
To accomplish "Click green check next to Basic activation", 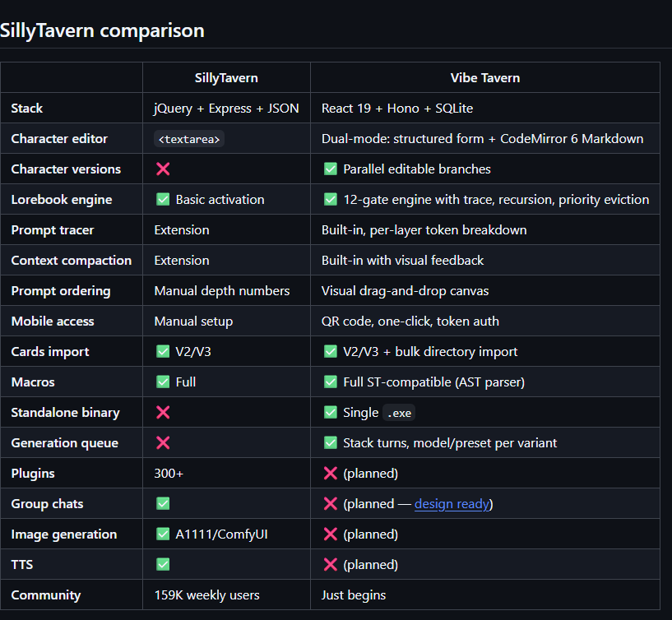I will click(163, 199).
